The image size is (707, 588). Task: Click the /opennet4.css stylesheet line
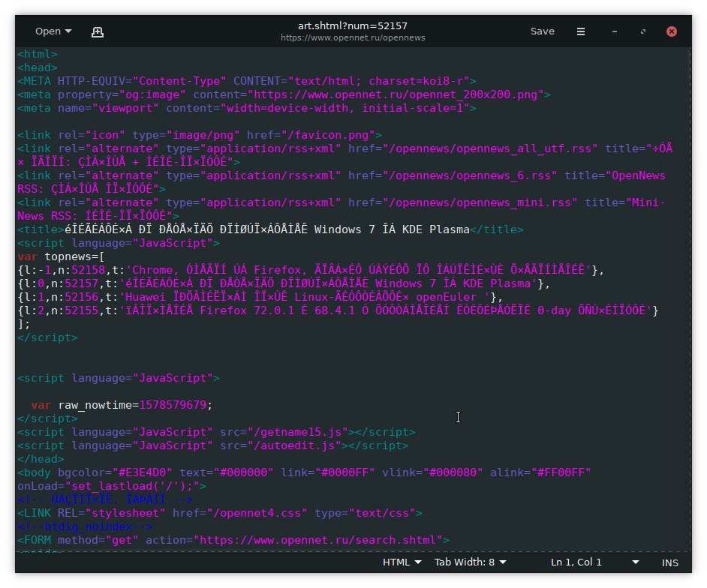click(220, 514)
